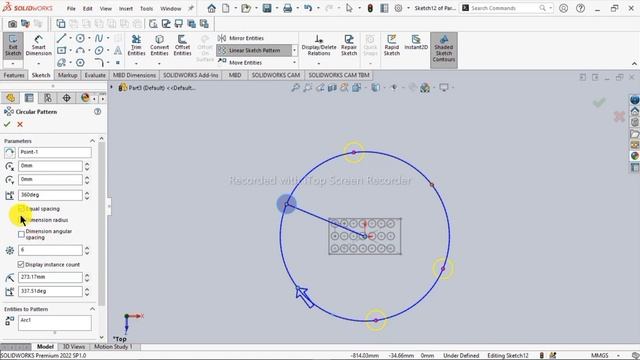
Task: Choose the Trim Entities tool
Action: tap(136, 45)
